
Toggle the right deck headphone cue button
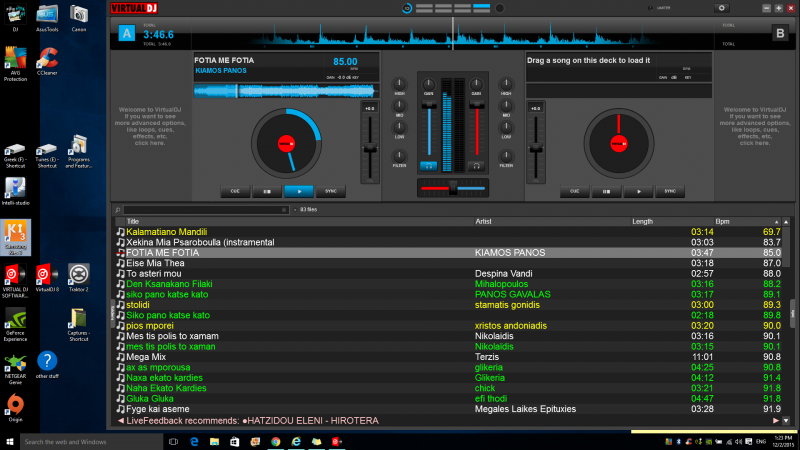[477, 165]
